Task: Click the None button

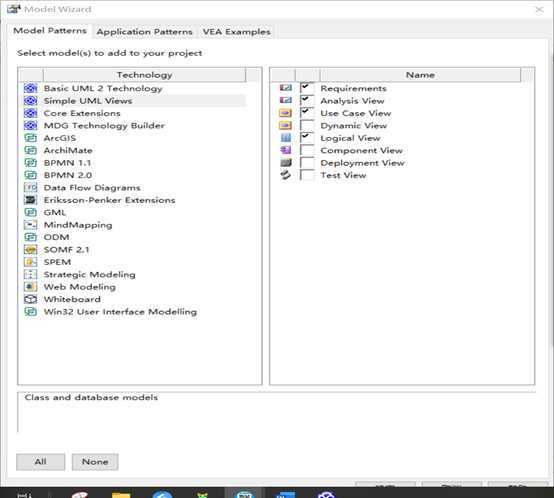Action: tap(95, 462)
